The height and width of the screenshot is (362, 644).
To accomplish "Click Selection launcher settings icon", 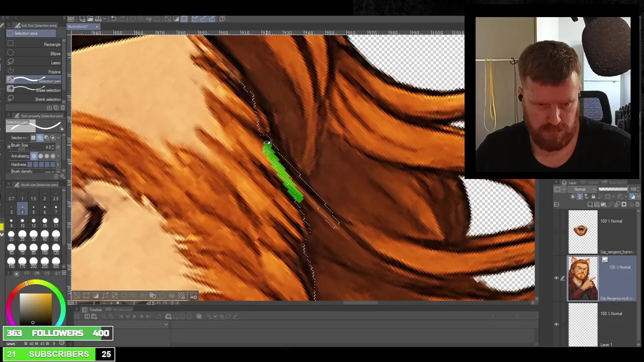I will (194, 296).
